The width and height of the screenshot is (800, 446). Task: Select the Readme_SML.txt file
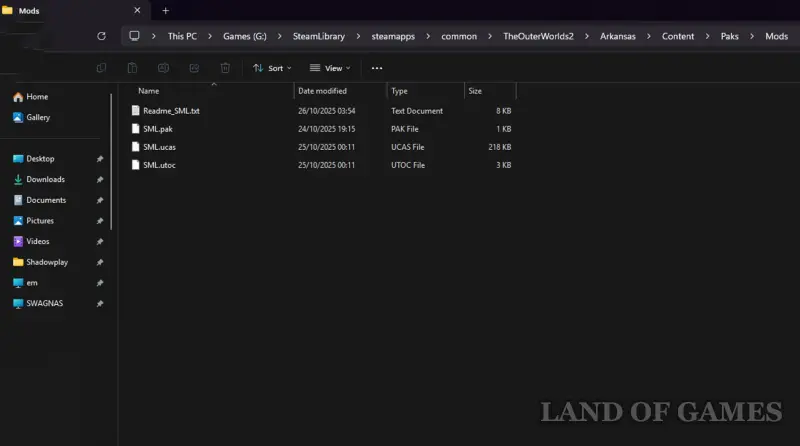coord(170,111)
